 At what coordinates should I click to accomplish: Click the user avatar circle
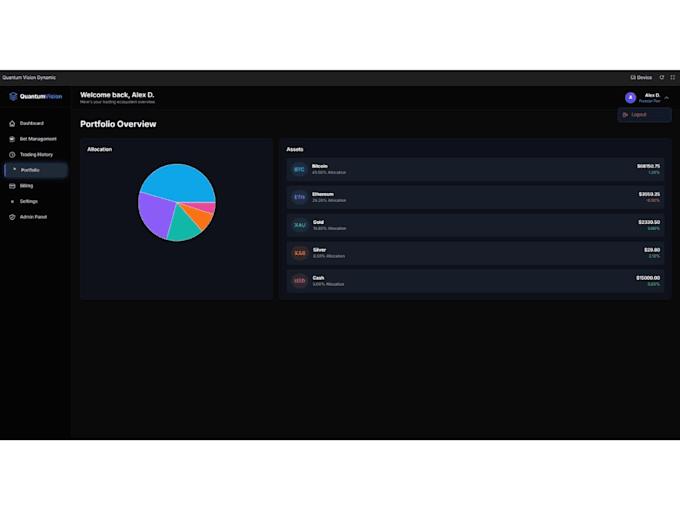click(x=631, y=98)
